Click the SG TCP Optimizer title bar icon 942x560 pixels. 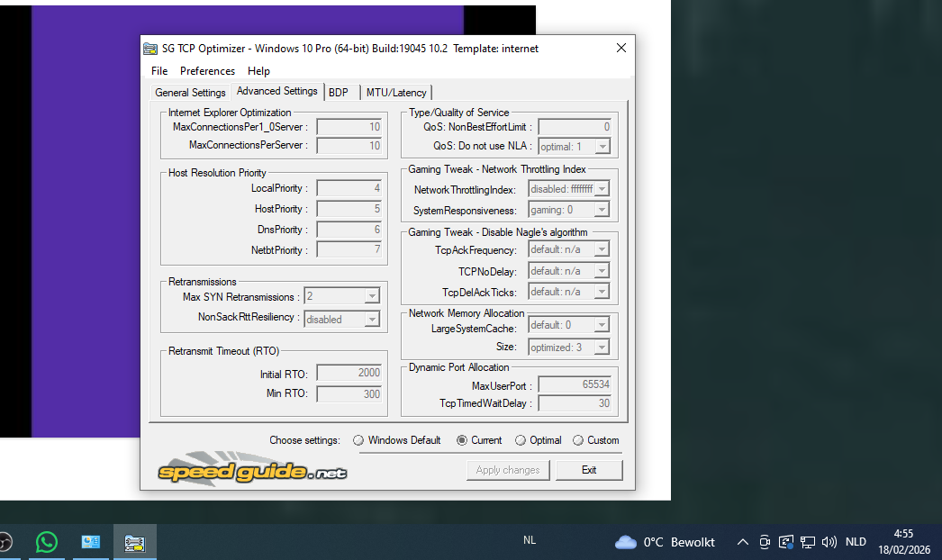click(x=150, y=49)
